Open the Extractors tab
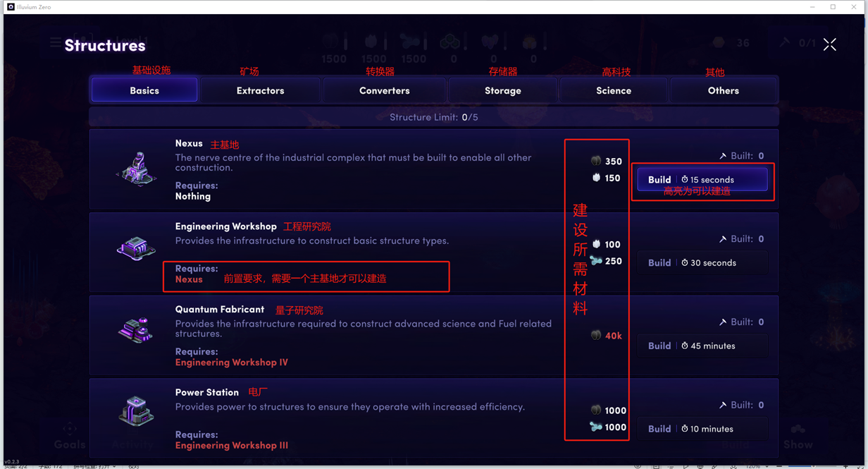Image resolution: width=868 pixels, height=469 pixels. 260,90
